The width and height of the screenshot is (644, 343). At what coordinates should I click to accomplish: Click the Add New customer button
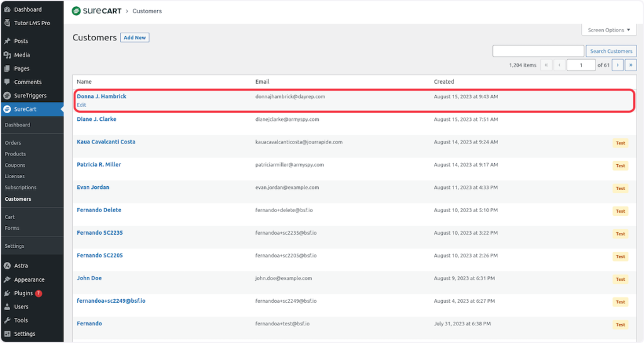pyautogui.click(x=135, y=38)
